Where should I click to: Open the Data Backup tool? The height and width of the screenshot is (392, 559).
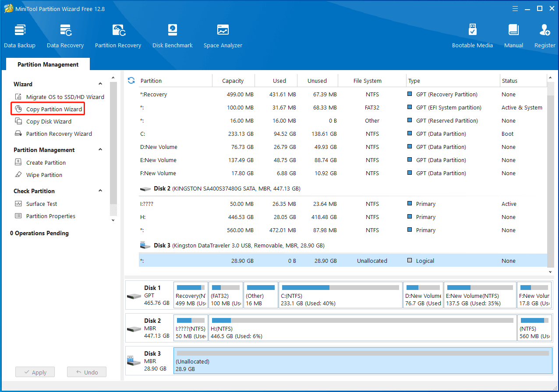[x=20, y=36]
